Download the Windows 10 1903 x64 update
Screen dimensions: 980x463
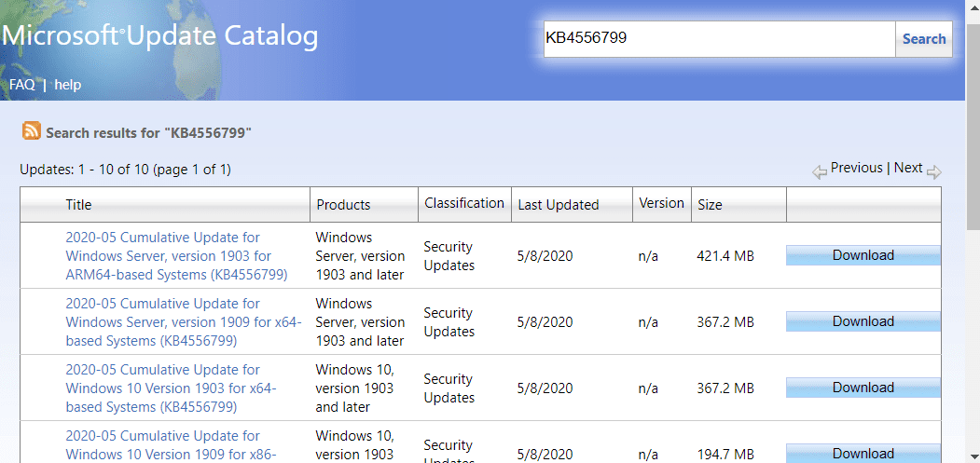click(x=863, y=388)
